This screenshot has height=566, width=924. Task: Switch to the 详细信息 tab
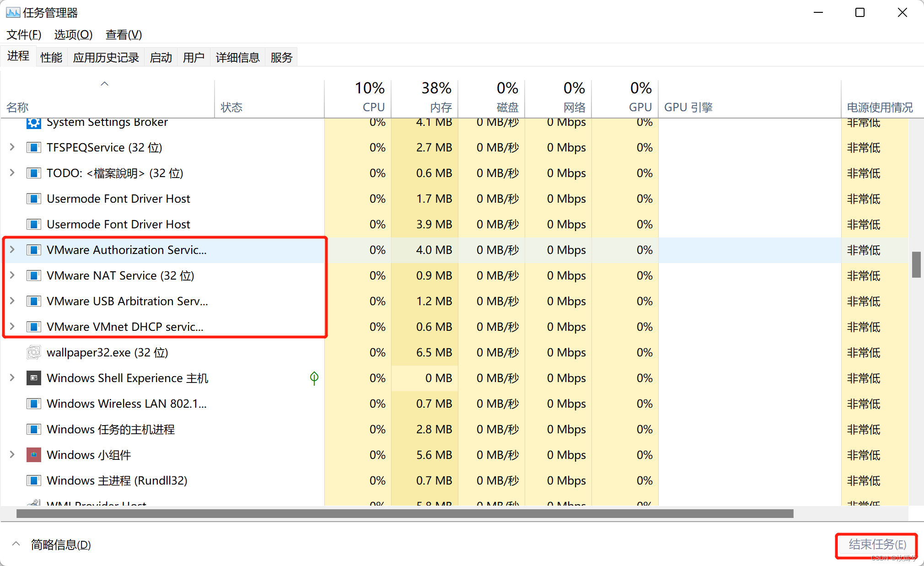tap(238, 57)
